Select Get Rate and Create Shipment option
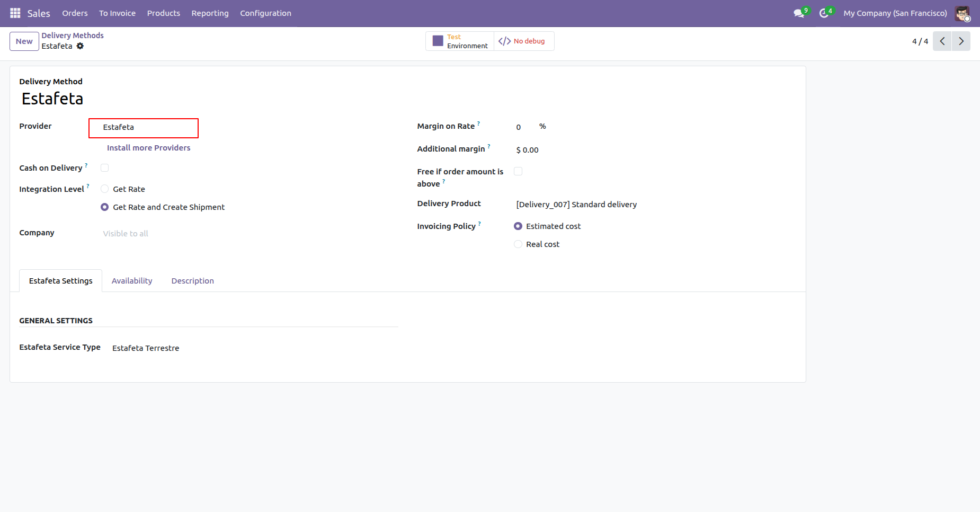The image size is (980, 512). (105, 207)
